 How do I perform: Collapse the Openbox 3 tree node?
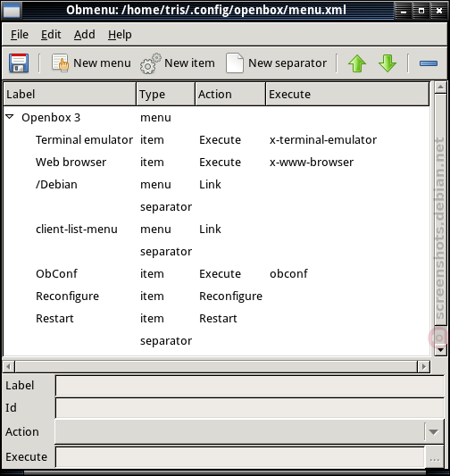click(x=10, y=117)
